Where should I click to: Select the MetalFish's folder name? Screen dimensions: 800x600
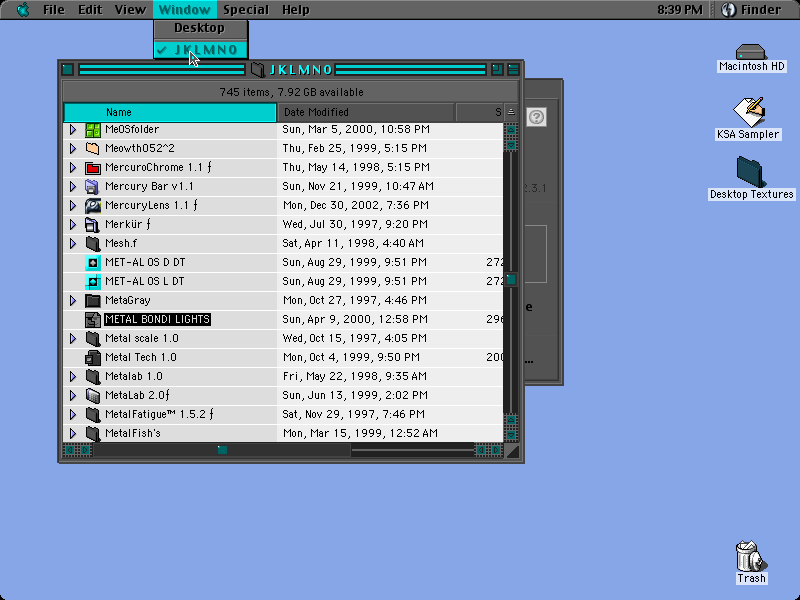(133, 434)
